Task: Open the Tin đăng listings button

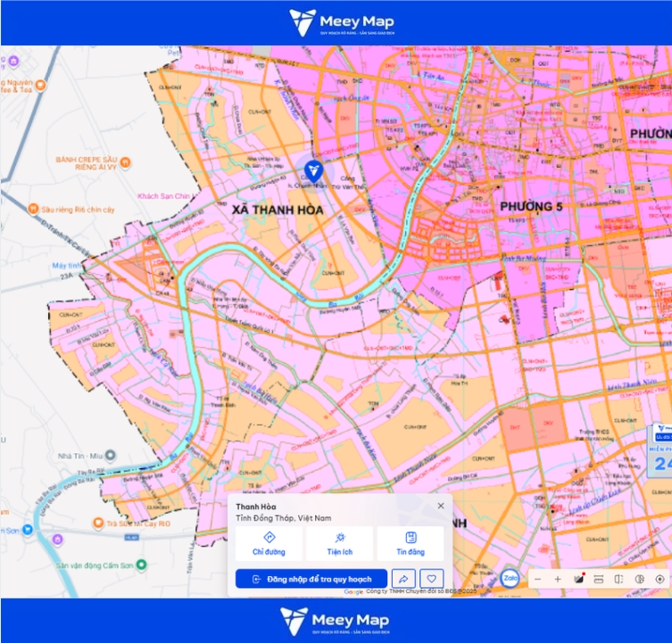Action: (411, 544)
